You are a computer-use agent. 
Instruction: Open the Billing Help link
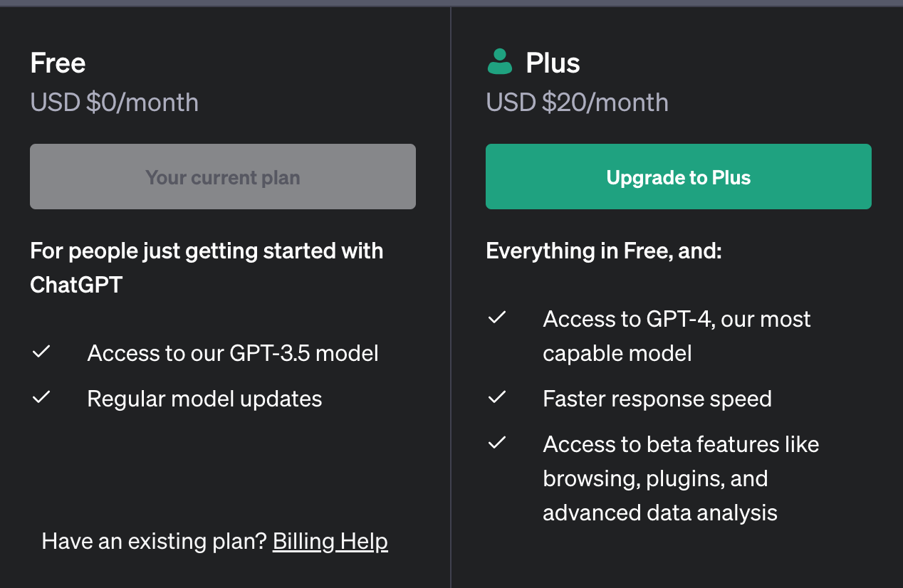[x=330, y=541]
